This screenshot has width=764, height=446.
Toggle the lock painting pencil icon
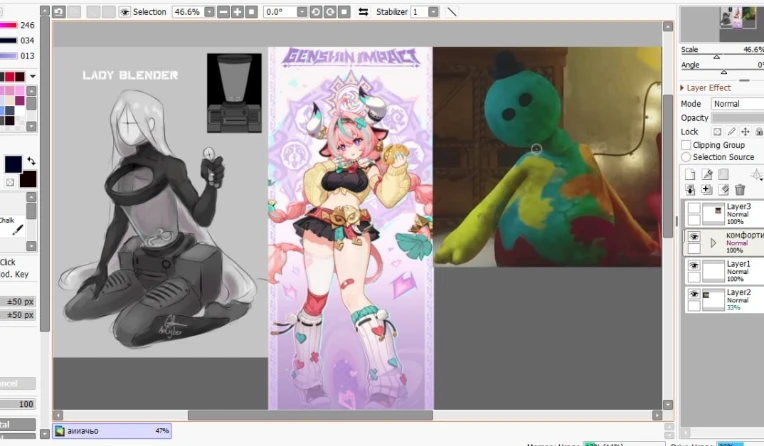(x=731, y=132)
